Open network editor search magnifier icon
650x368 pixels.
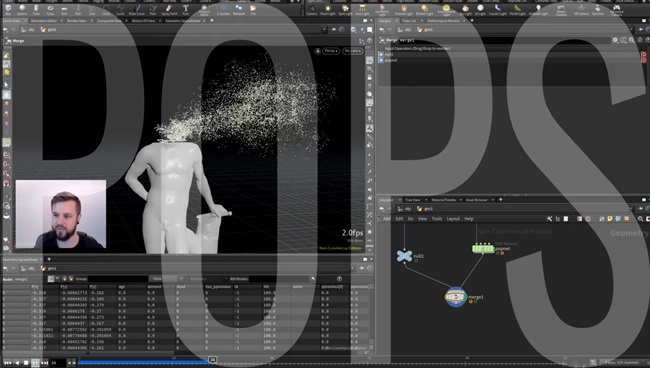tap(640, 218)
